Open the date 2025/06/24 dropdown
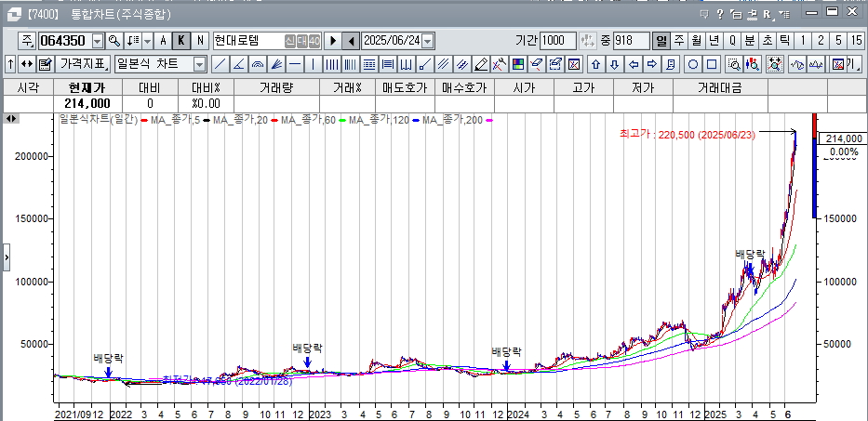Image resolution: width=868 pixels, height=421 pixels. point(428,41)
